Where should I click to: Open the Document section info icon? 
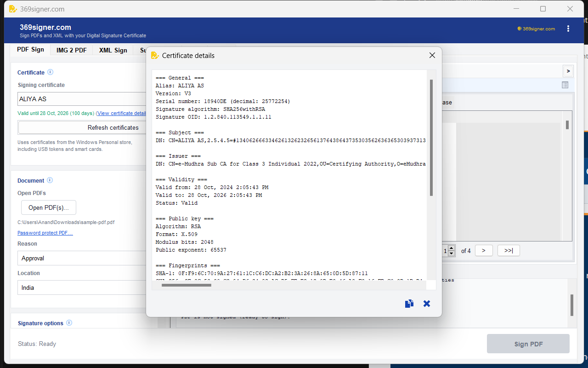point(50,180)
